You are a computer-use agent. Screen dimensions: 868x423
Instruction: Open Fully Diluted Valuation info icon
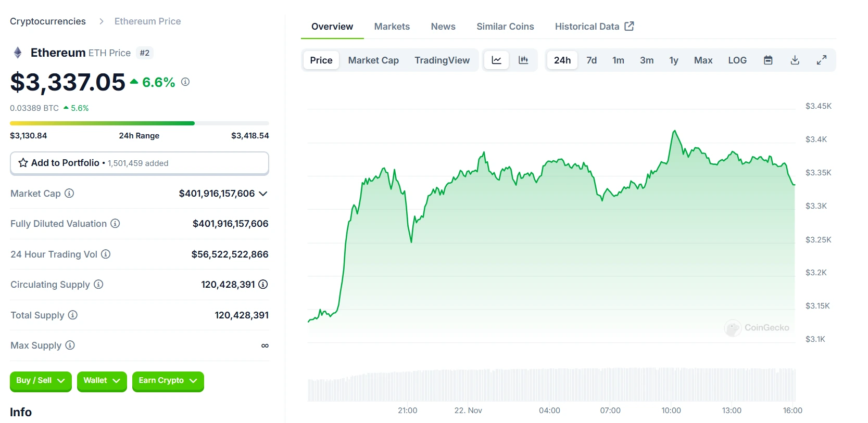point(115,223)
